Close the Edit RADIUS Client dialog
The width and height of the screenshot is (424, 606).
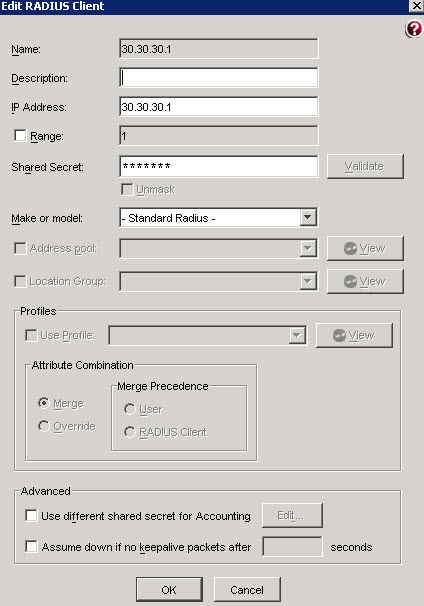coord(416,6)
